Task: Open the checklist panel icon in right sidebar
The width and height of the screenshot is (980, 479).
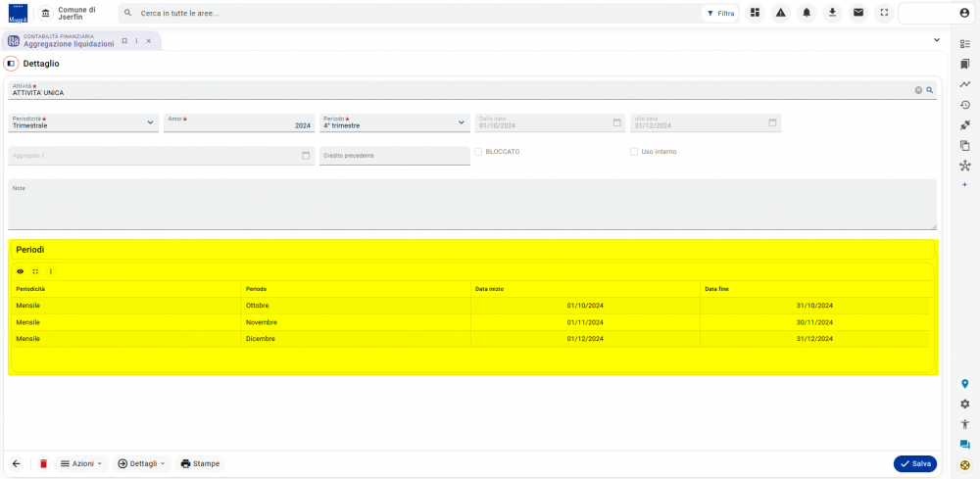Action: 965,44
